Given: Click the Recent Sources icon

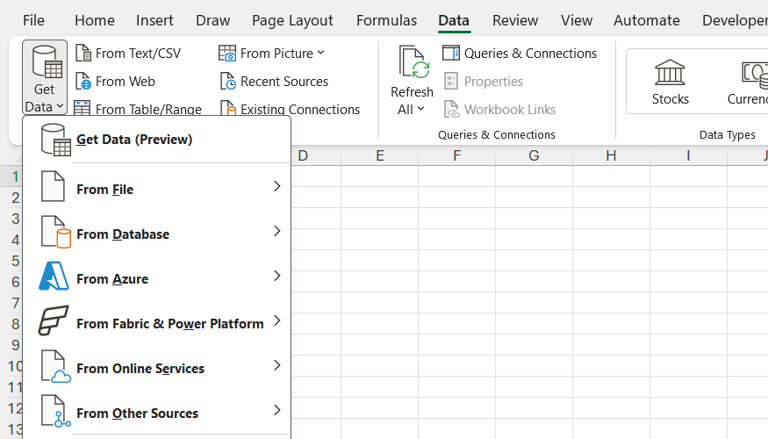Looking at the screenshot, I should point(228,81).
